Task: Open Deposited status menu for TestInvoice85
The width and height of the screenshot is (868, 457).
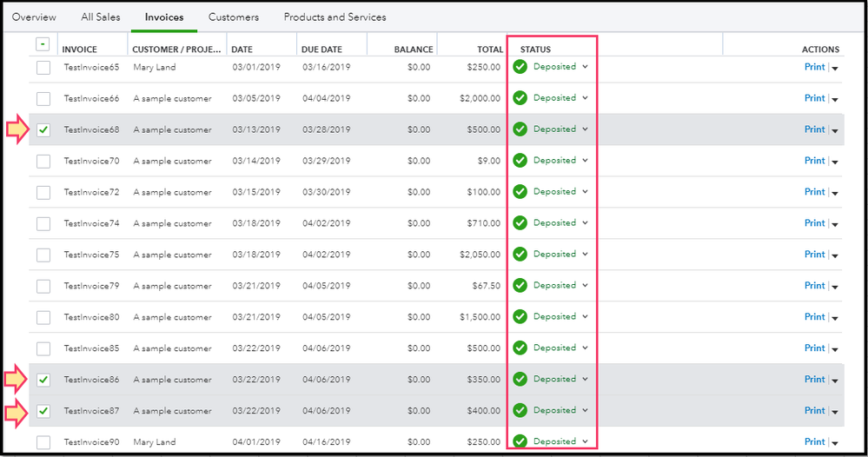Action: tap(586, 348)
